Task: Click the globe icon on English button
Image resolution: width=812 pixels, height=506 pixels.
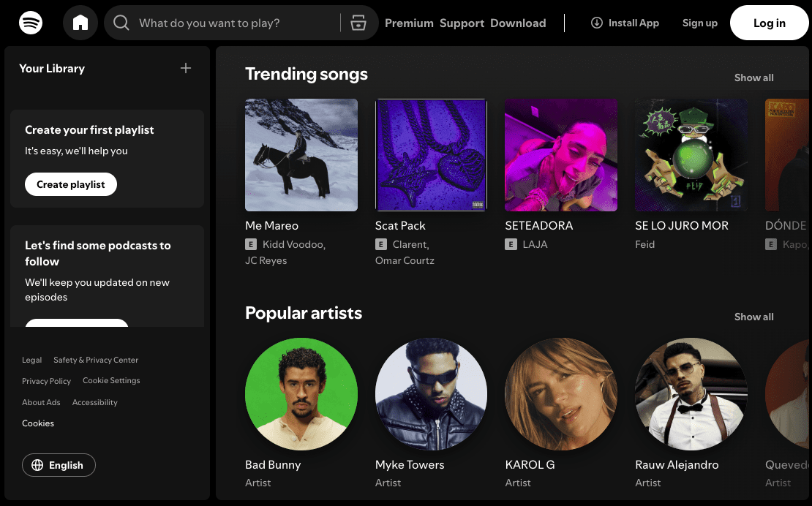Action: 37,465
